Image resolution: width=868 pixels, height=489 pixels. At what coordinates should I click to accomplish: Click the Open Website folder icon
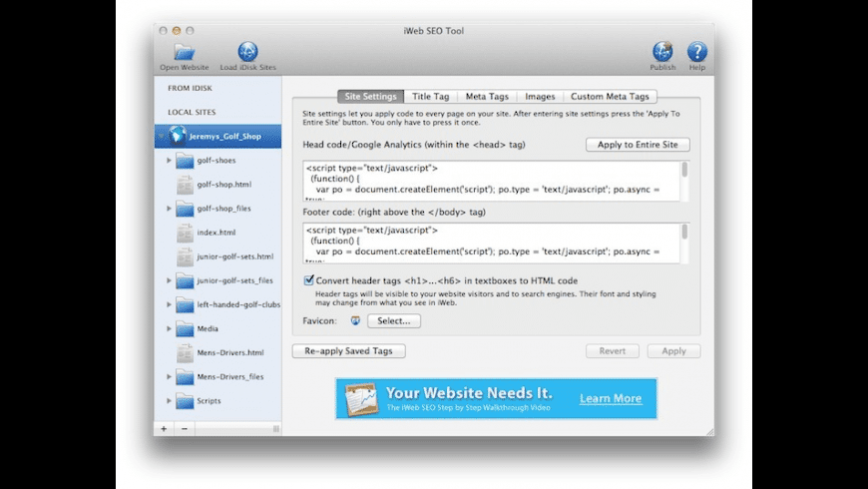[185, 52]
